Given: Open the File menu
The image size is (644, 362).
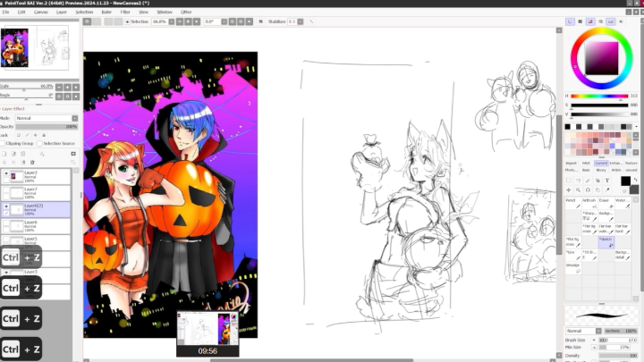Looking at the screenshot, I should 5,12.
